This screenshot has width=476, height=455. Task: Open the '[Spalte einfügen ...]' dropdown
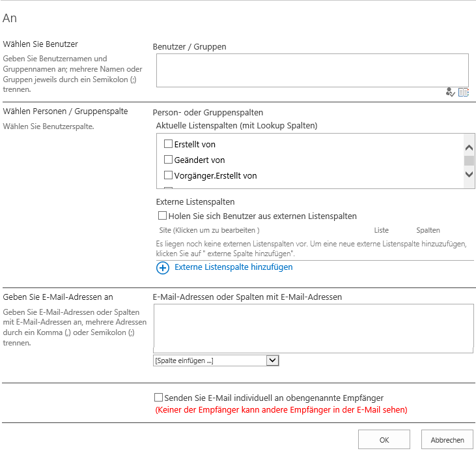(x=216, y=360)
